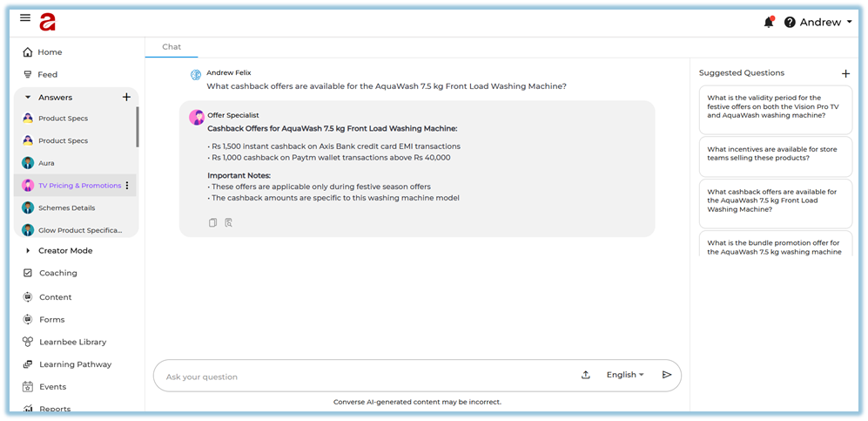Click the sources icon below the response
The image size is (868, 421).
[228, 223]
